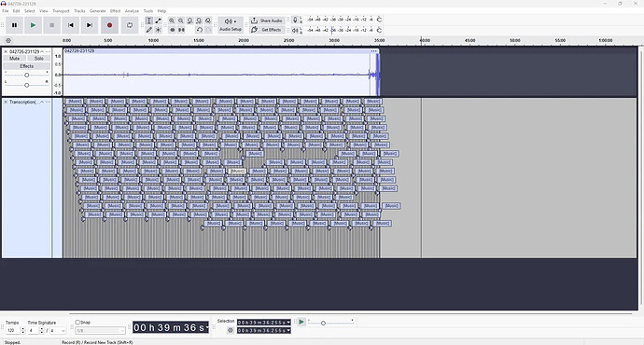The width and height of the screenshot is (644, 345).
Task: Open the time display format dropdown arrow
Action: tap(207, 327)
